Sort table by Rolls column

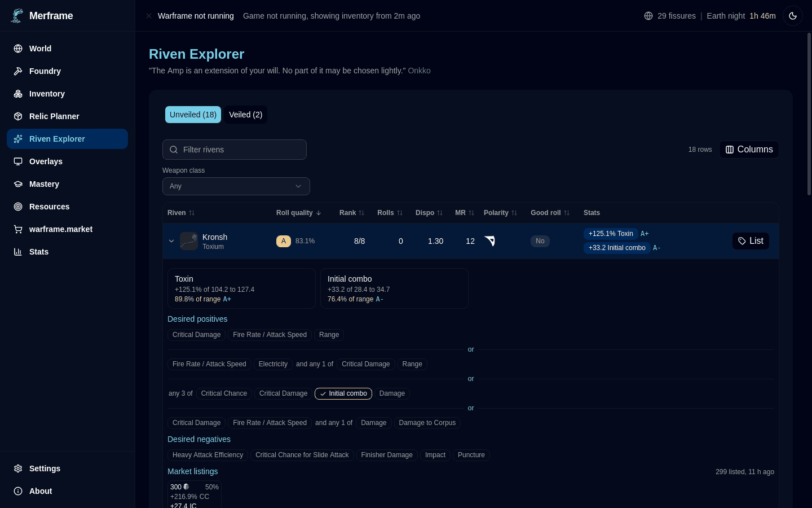click(390, 213)
